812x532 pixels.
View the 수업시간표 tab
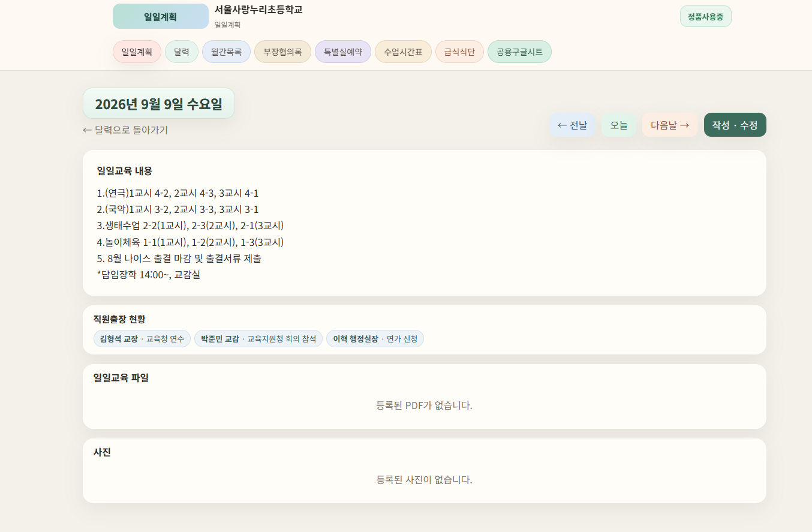403,52
